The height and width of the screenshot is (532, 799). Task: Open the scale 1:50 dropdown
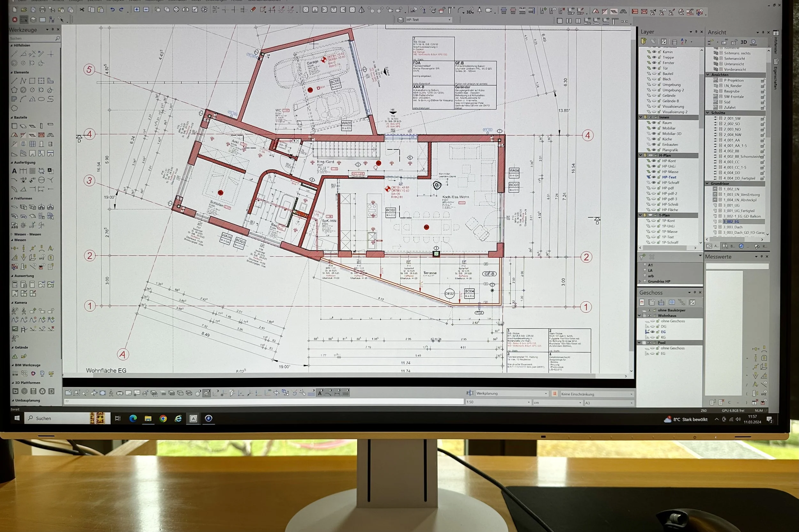pyautogui.click(x=529, y=402)
